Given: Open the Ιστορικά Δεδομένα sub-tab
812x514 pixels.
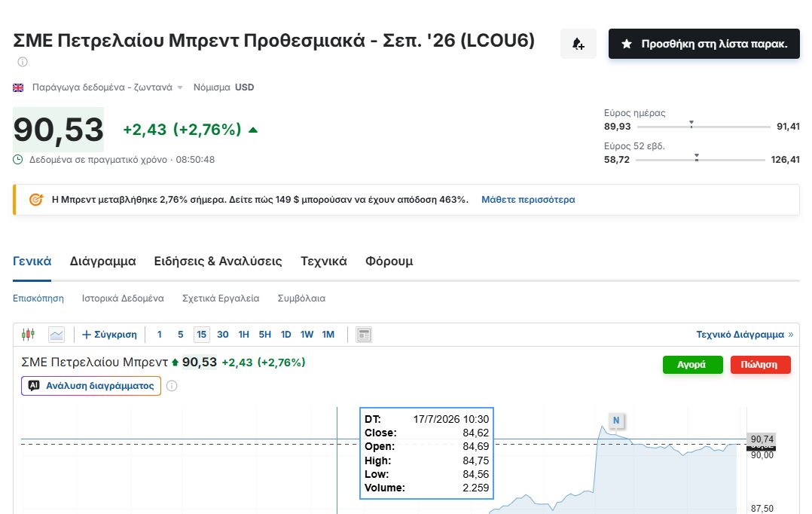Looking at the screenshot, I should pos(123,298).
